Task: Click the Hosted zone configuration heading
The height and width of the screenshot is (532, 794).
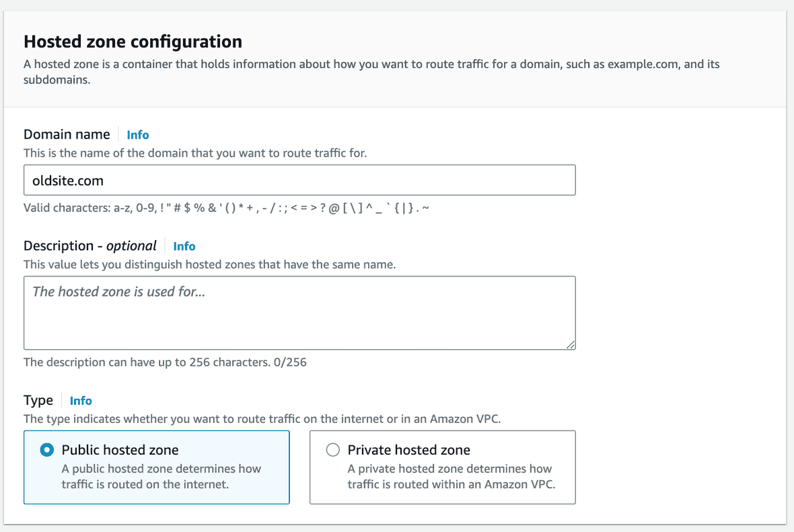Action: [x=133, y=41]
